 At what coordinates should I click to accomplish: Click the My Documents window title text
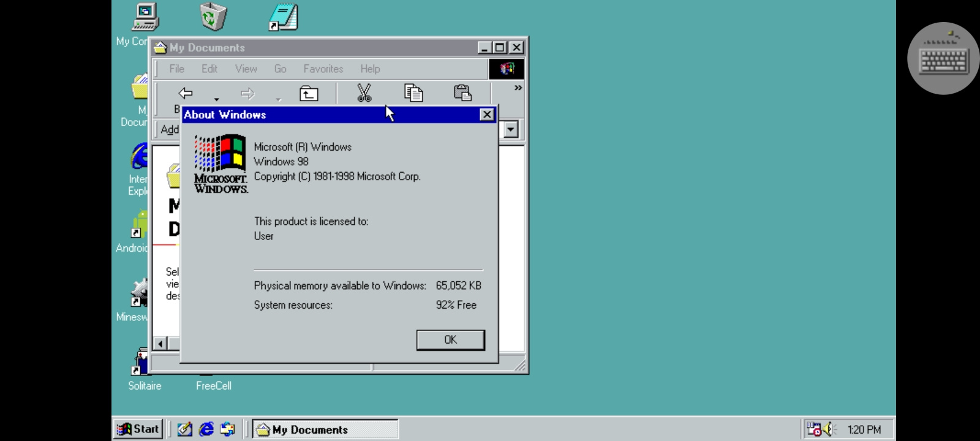click(x=207, y=48)
